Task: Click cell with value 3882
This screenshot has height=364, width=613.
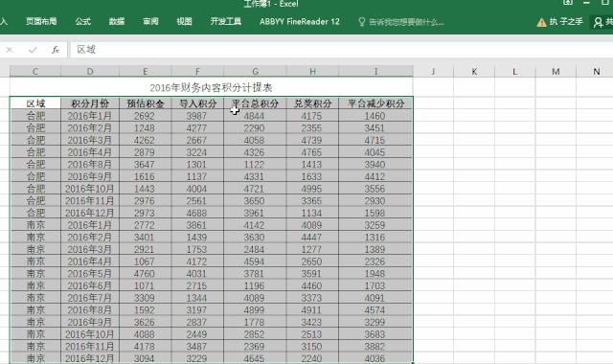Action: tap(375, 346)
